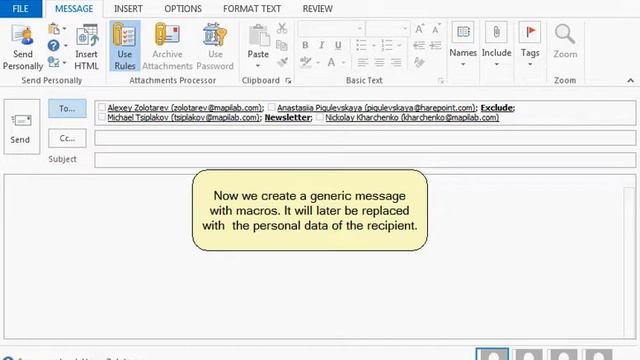Select recipient Alexey Zolotarev

tap(184, 108)
